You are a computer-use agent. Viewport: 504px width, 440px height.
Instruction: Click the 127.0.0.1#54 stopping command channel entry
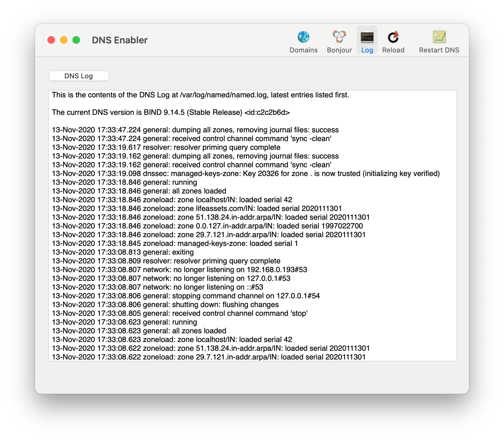(186, 296)
